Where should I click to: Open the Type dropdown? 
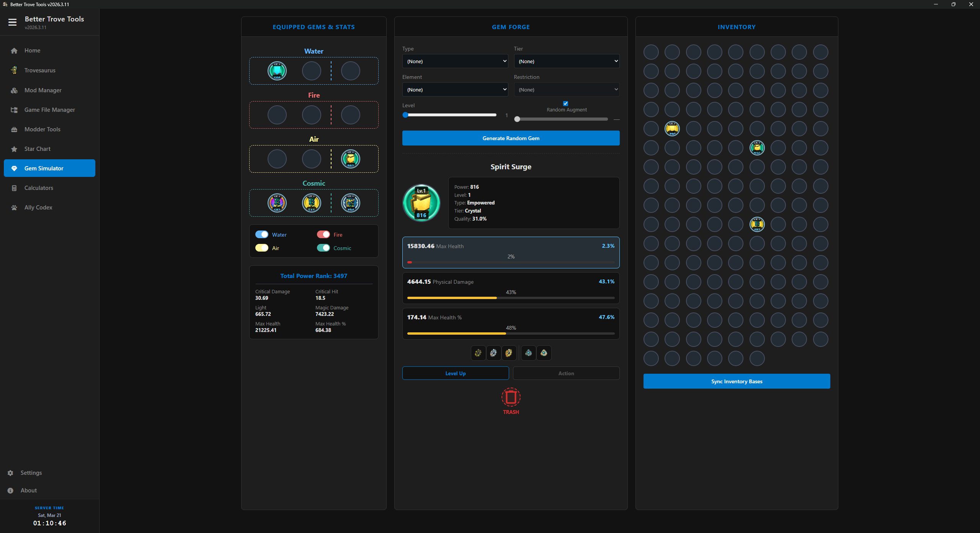click(455, 61)
